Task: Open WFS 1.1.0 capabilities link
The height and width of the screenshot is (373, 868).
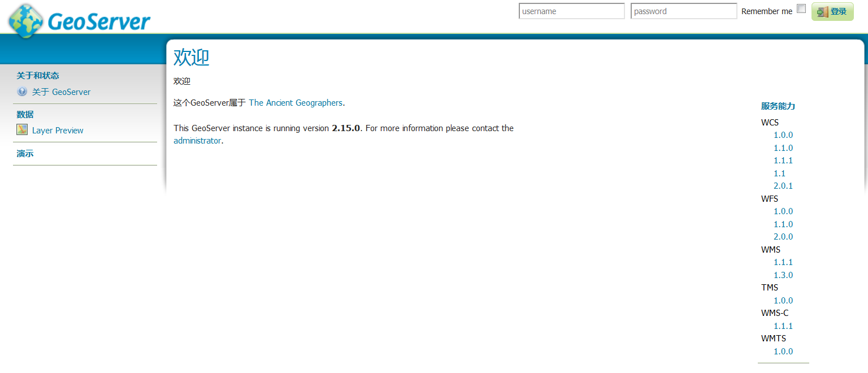Action: pyautogui.click(x=783, y=224)
